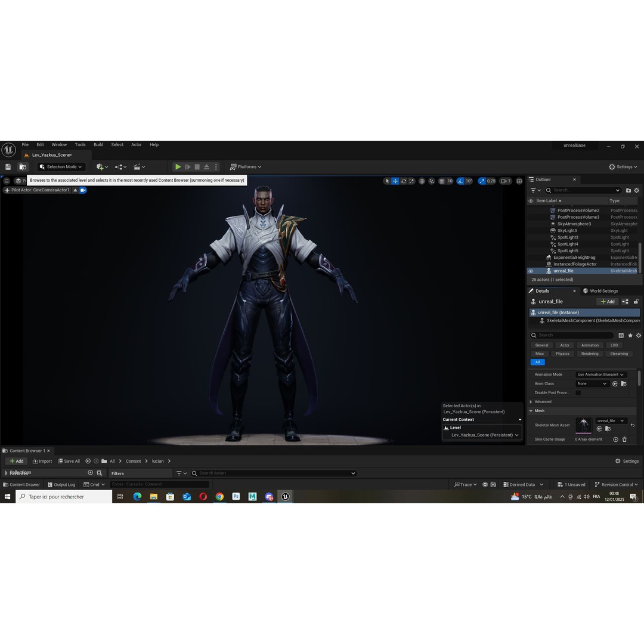This screenshot has height=644, width=644.
Task: Click the Outliner search field
Action: click(x=583, y=190)
